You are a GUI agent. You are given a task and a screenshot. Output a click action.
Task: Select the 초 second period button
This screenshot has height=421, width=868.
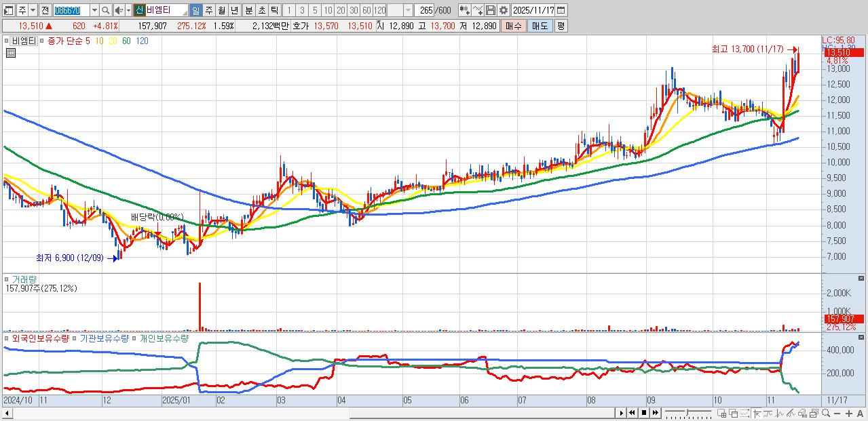pyautogui.click(x=261, y=10)
